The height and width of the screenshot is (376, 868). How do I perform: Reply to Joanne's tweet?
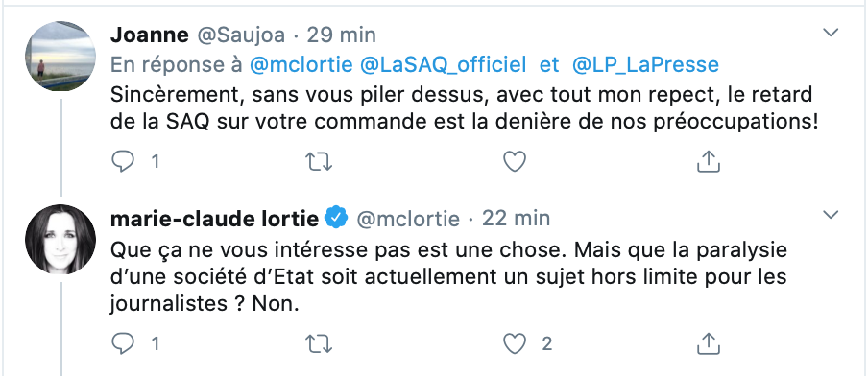[123, 161]
